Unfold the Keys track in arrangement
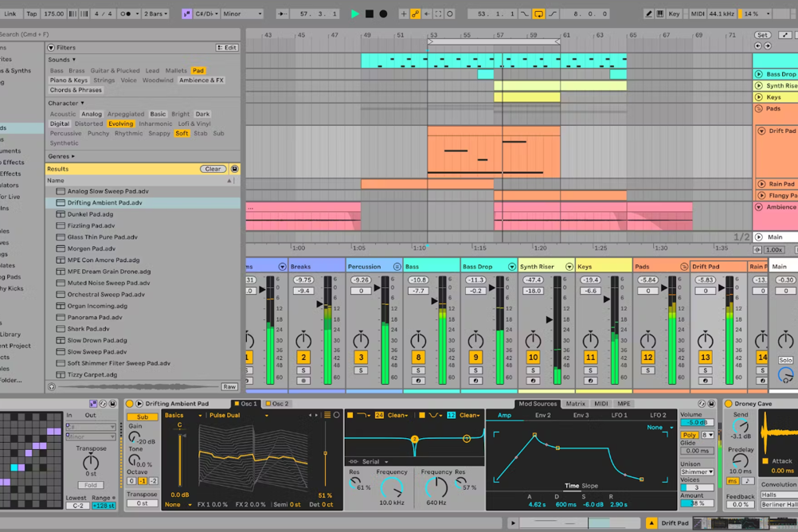The image size is (798, 532). pos(759,97)
